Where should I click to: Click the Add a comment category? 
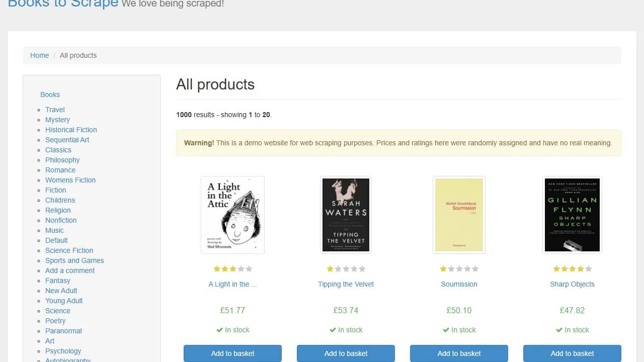coord(70,270)
